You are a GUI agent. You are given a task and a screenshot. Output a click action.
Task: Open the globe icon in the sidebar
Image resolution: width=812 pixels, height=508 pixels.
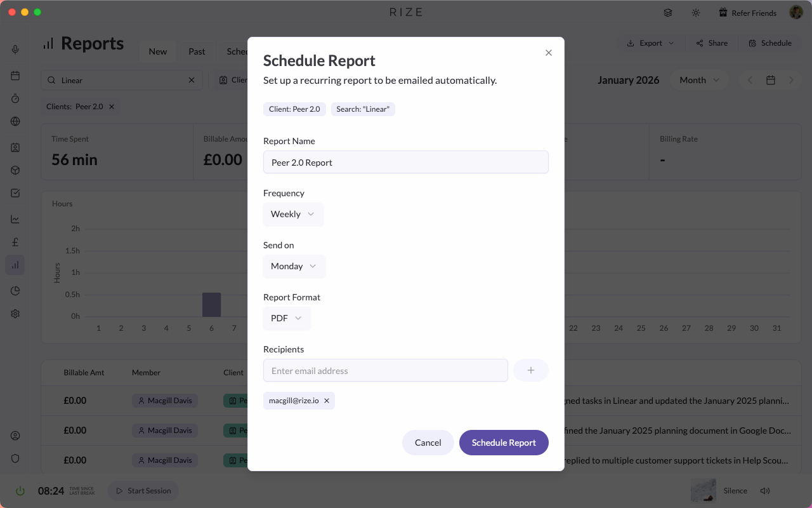coord(15,121)
